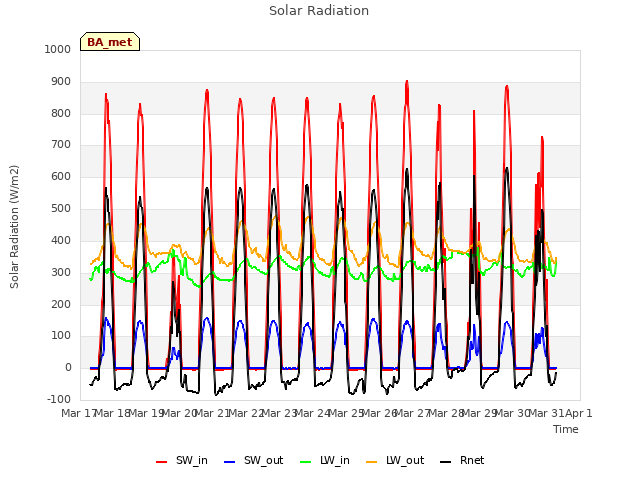
Task: Click the BA_met station label
Action: (110, 42)
